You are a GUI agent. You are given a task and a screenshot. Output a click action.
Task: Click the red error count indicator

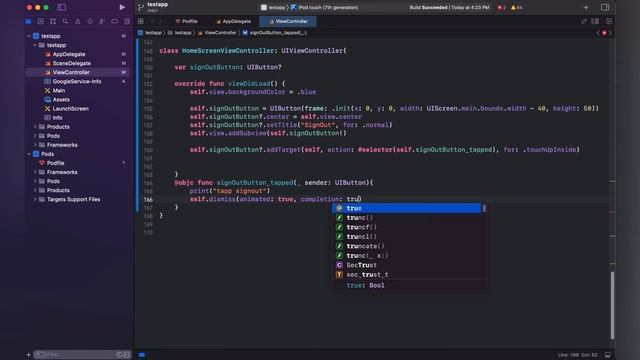501,7
